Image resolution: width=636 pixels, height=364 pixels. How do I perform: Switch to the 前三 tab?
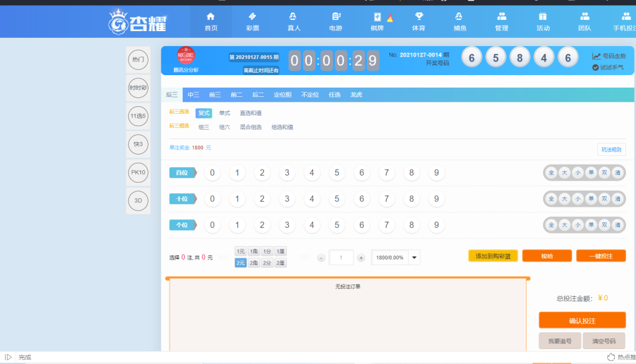(x=214, y=94)
